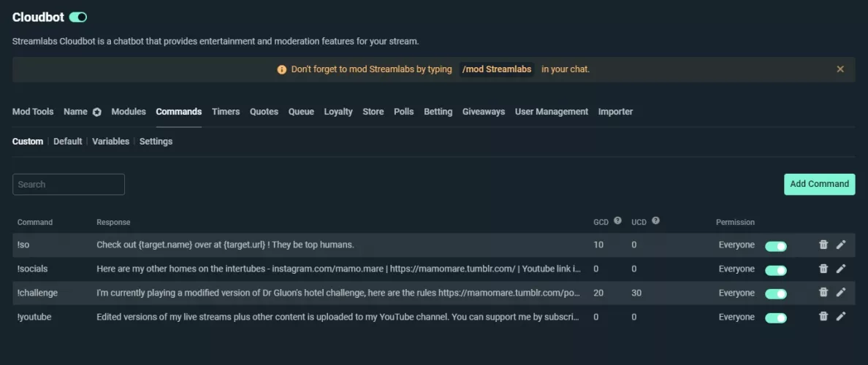The image size is (868, 365).
Task: Switch to the Loyalty tab
Action: pyautogui.click(x=338, y=112)
